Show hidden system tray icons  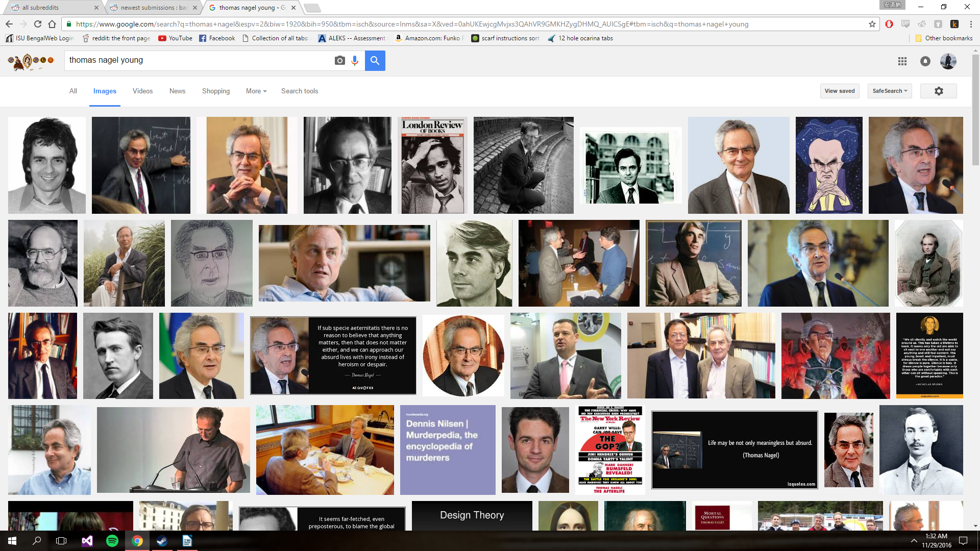point(914,541)
